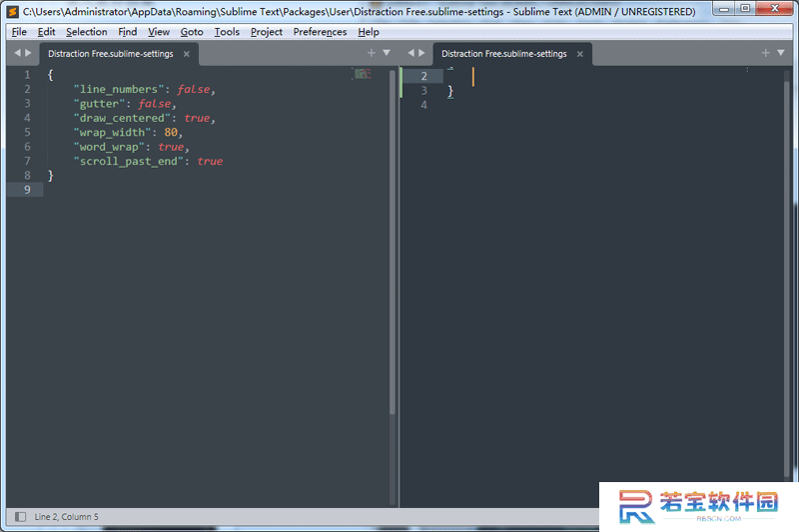Click line number 1 in left gutter

27,75
